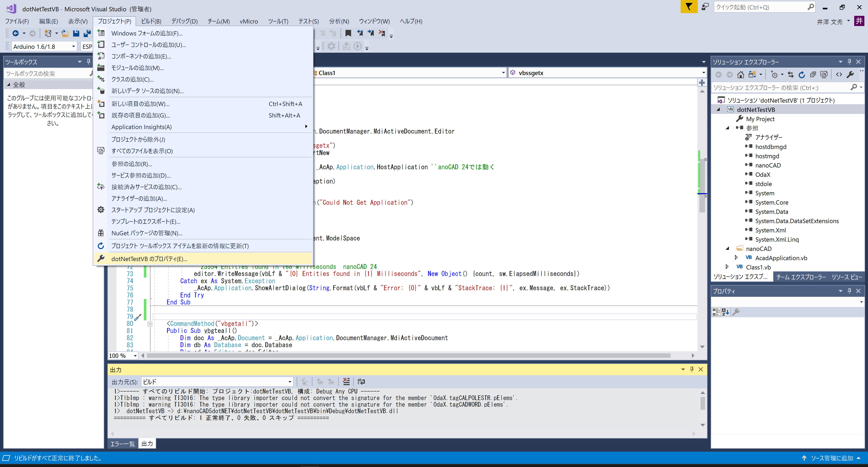
Task: Switch to the エラー一覧 tab
Action: [x=122, y=444]
